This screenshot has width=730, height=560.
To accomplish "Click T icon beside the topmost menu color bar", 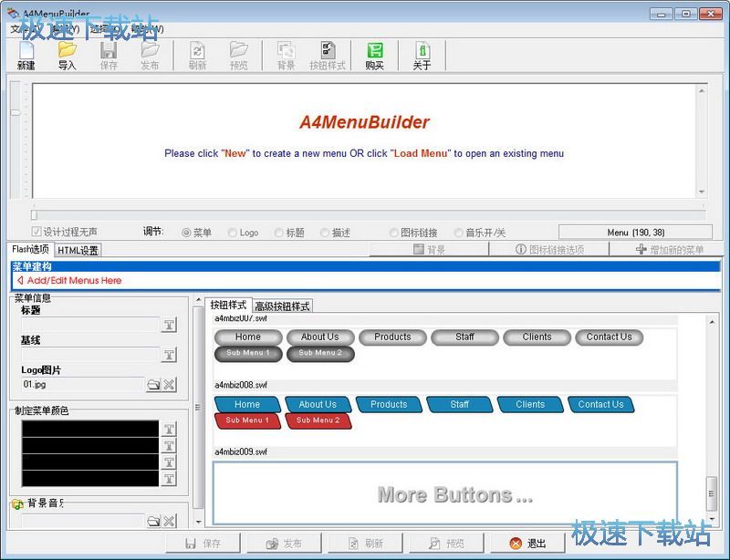I will [169, 429].
